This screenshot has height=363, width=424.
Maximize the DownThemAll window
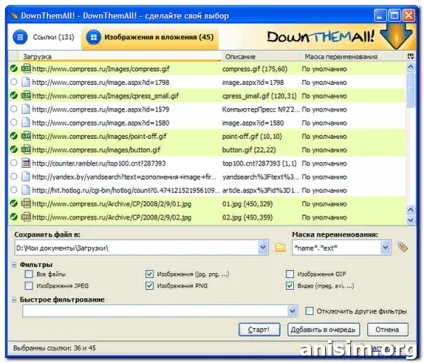click(x=394, y=15)
